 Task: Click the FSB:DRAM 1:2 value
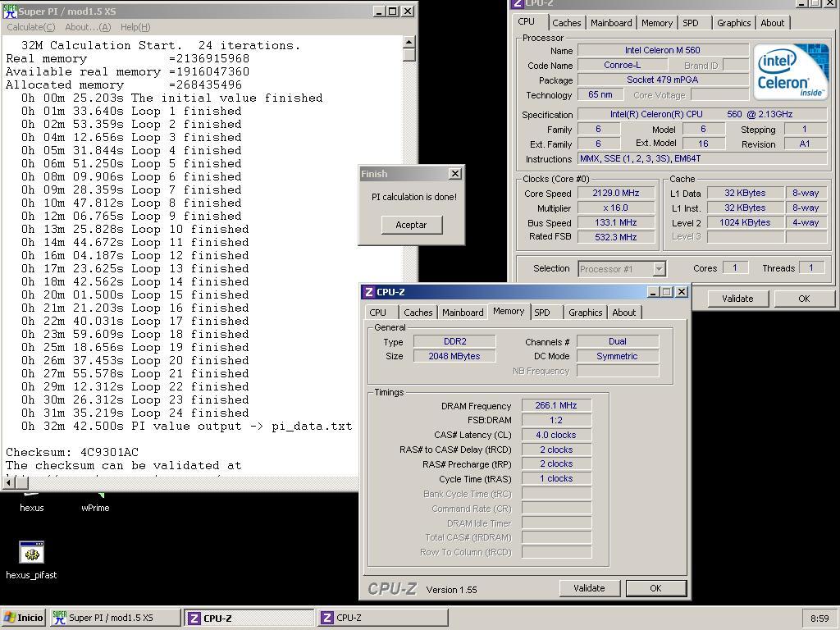click(556, 420)
